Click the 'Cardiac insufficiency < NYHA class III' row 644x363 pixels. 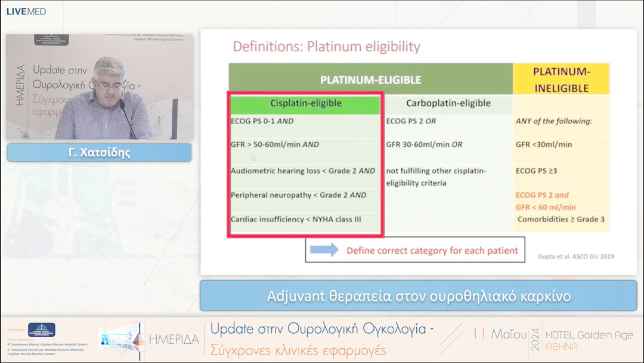(x=296, y=219)
